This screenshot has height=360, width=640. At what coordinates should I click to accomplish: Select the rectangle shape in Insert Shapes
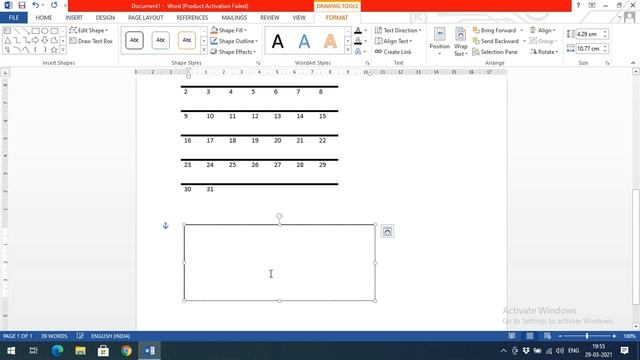[36, 31]
